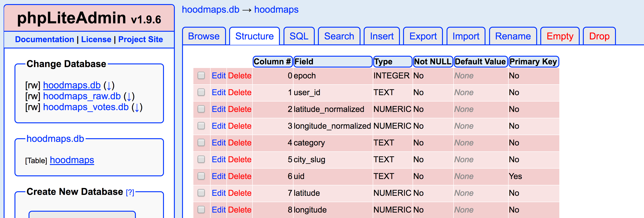Screen dimensions: 644x218
Task: Delete the longitude column (row 8)
Action: click(240, 210)
